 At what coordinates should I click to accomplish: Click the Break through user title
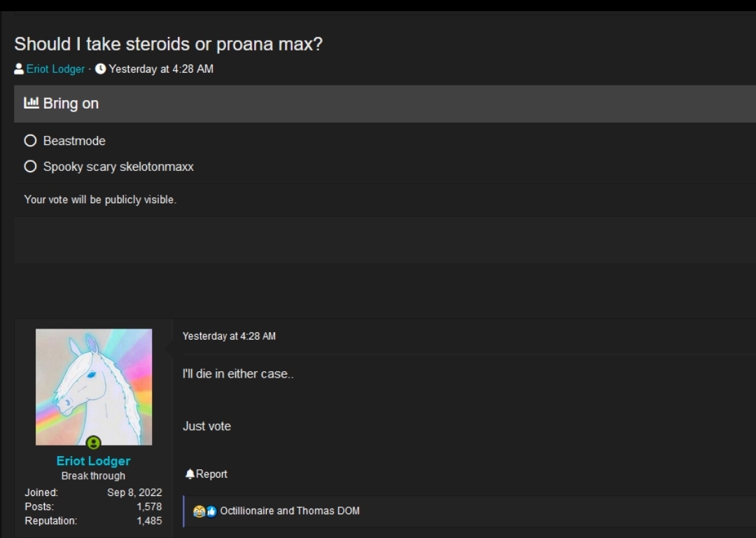coord(94,476)
